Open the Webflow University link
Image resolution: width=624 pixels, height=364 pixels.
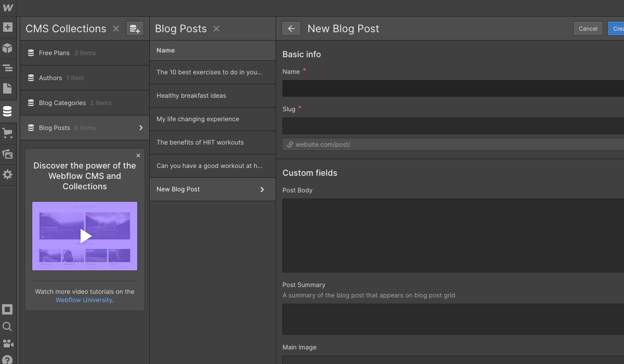(84, 300)
